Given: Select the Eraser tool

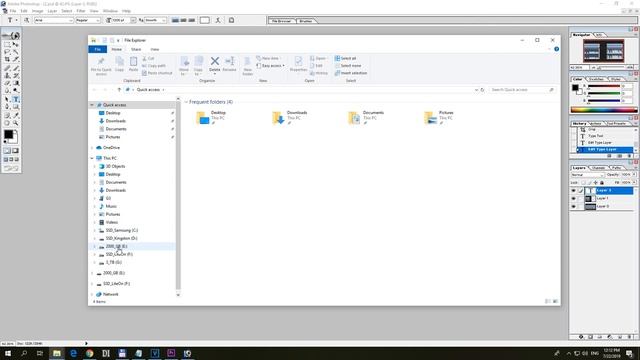Looking at the screenshot, I should tap(7, 83).
